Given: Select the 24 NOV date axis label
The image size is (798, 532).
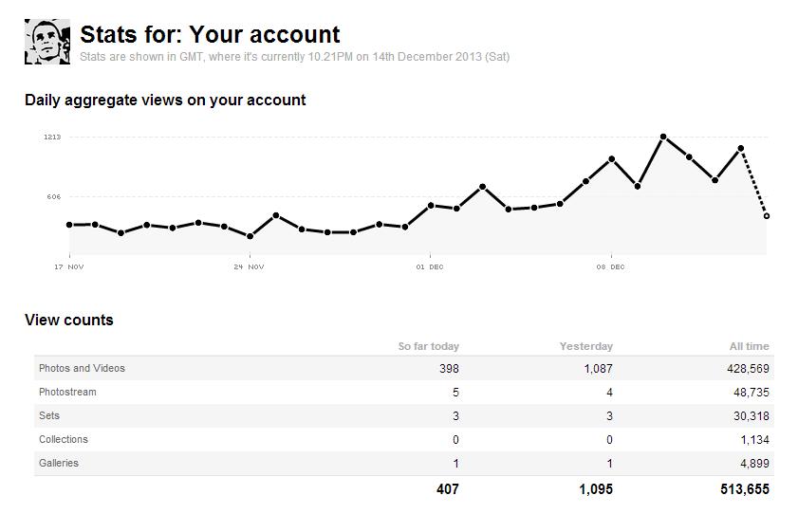Looking at the screenshot, I should (x=250, y=267).
